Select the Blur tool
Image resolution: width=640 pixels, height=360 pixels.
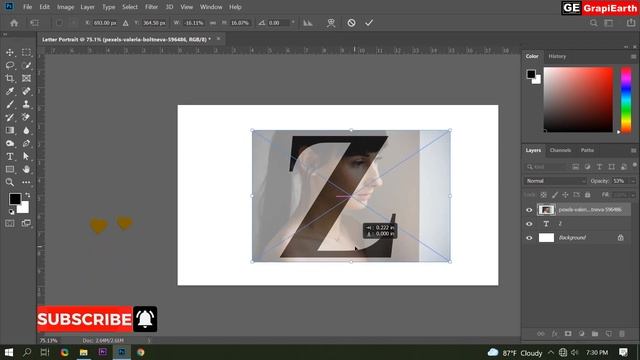coord(26,131)
